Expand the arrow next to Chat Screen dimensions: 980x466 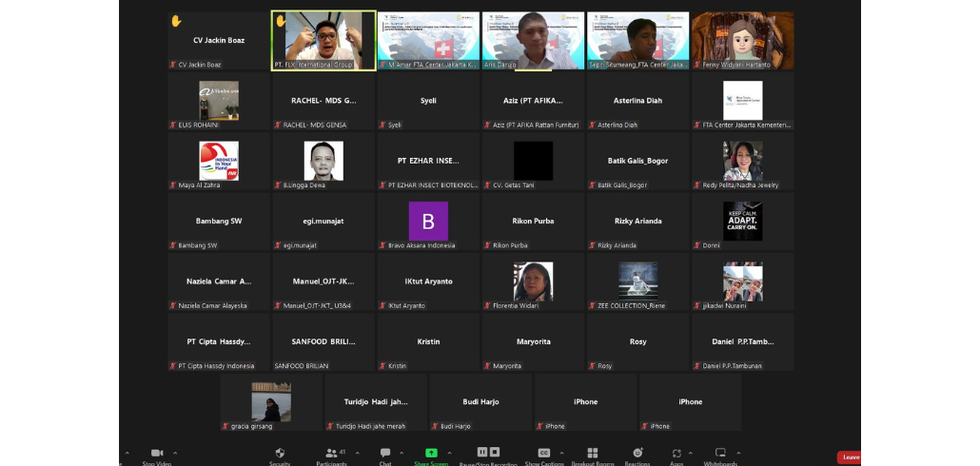[402, 453]
